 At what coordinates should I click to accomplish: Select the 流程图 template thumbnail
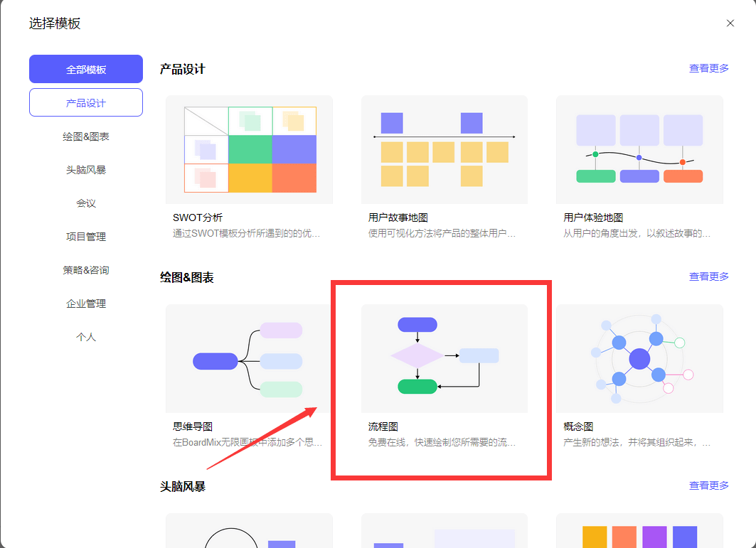pyautogui.click(x=444, y=358)
